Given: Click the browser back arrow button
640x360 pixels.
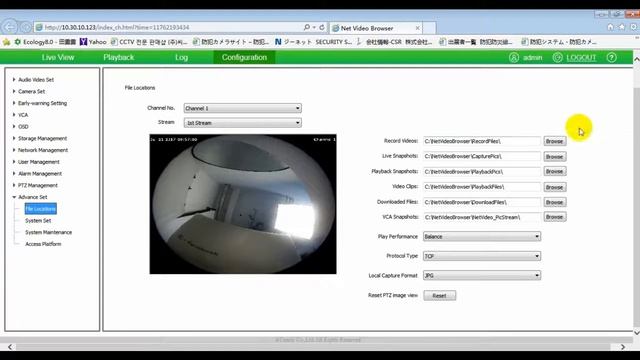Looking at the screenshot, I should [9, 27].
